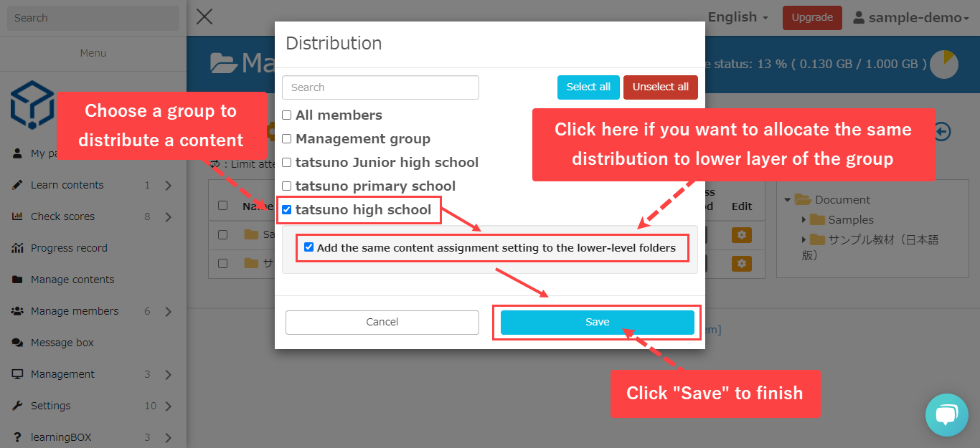Open Manage contents in the sidebar
Screen dimensions: 980x448
point(72,280)
